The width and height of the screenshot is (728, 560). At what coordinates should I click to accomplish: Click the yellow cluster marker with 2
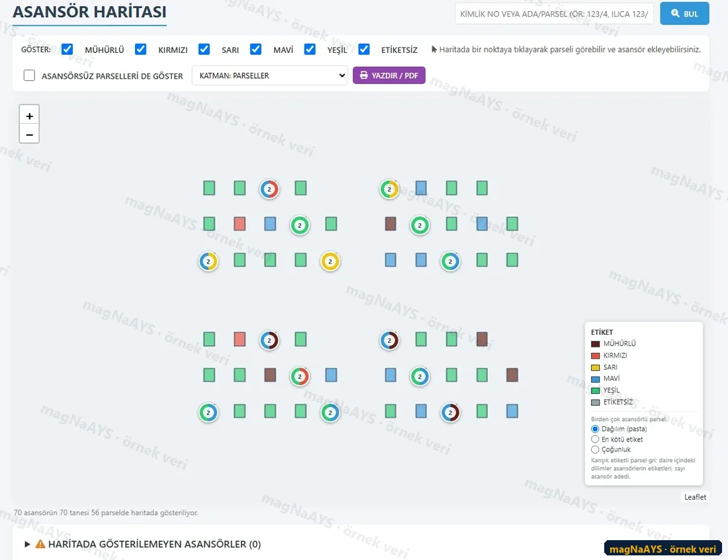pos(330,261)
